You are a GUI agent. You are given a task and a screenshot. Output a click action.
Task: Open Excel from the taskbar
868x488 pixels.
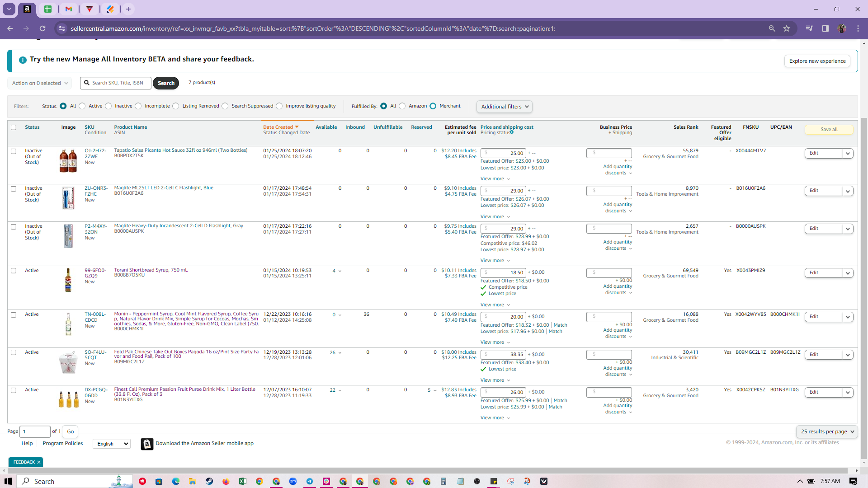point(243,481)
